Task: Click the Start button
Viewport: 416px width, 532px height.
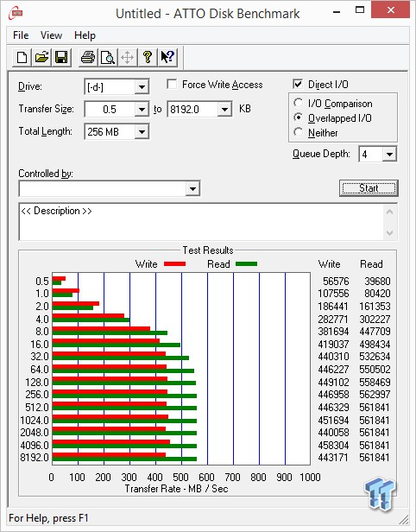Action: click(369, 188)
